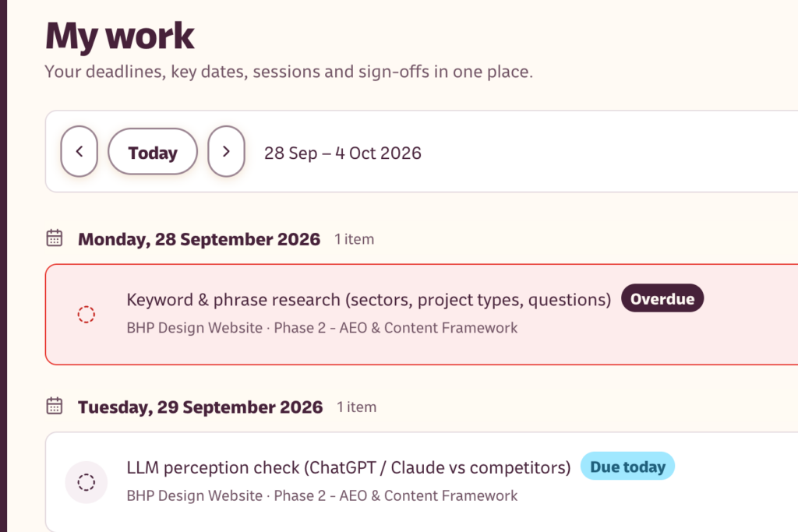Image resolution: width=798 pixels, height=532 pixels.
Task: Click the My work page title
Action: 119,36
